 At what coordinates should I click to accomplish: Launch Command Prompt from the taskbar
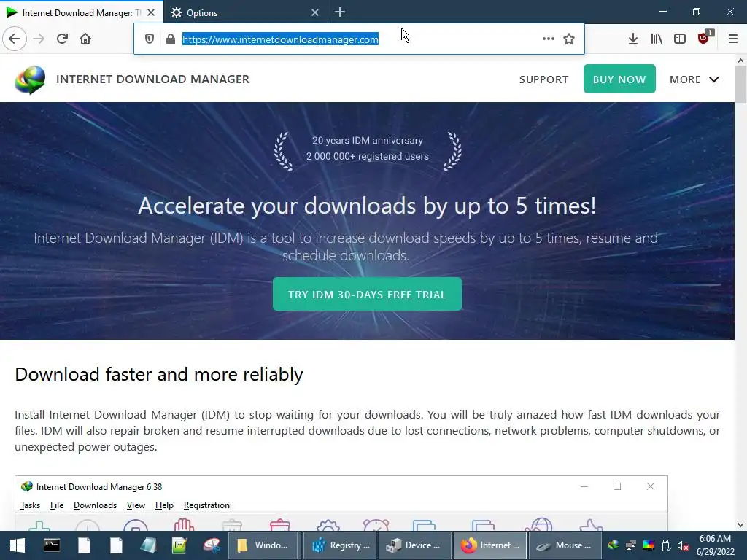[x=52, y=545]
